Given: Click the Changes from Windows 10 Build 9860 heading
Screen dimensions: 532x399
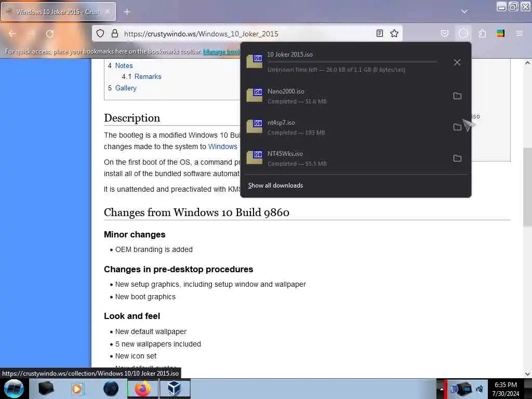Looking at the screenshot, I should click(x=196, y=212).
